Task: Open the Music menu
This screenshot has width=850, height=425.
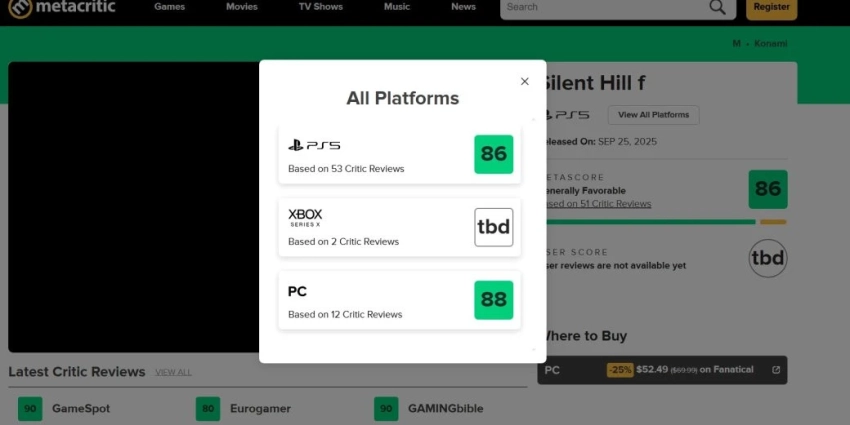Action: point(397,7)
